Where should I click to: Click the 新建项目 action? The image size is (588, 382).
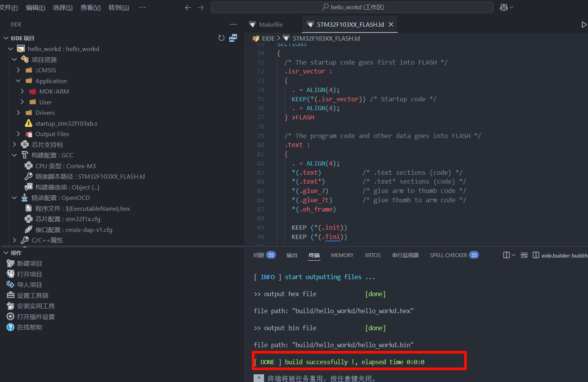point(29,263)
